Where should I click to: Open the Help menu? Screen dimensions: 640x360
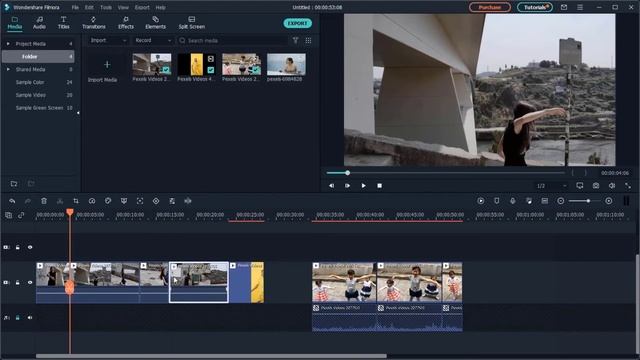coord(160,7)
